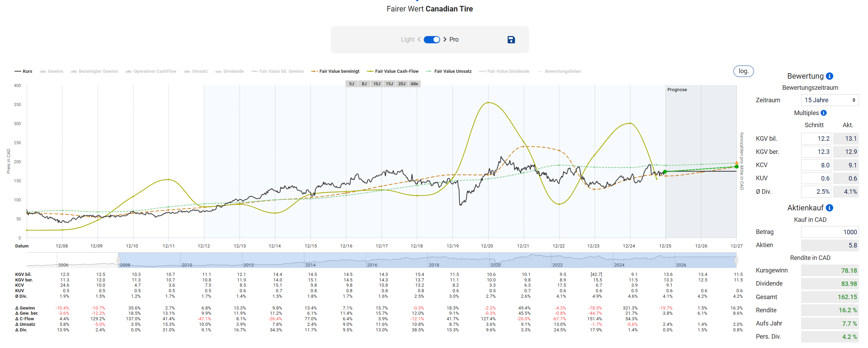Click the Multiples info icon
The height and width of the screenshot is (348, 868).
click(824, 113)
